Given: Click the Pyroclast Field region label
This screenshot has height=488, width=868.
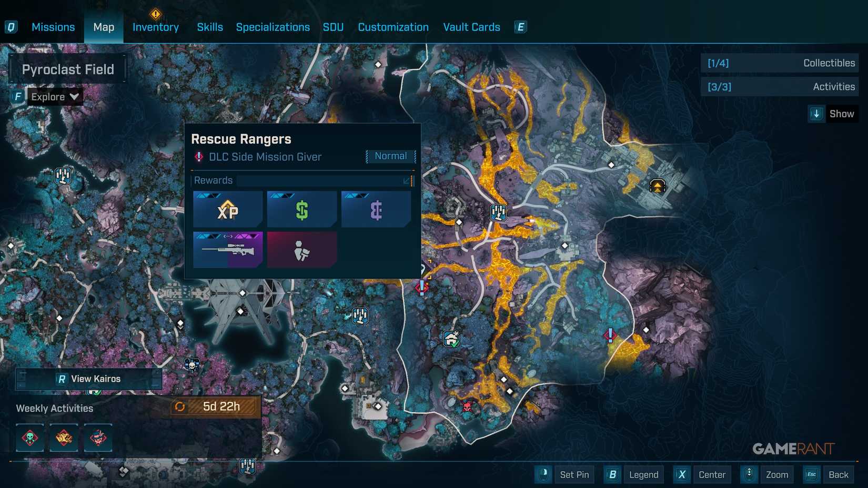Looking at the screenshot, I should click(x=68, y=69).
